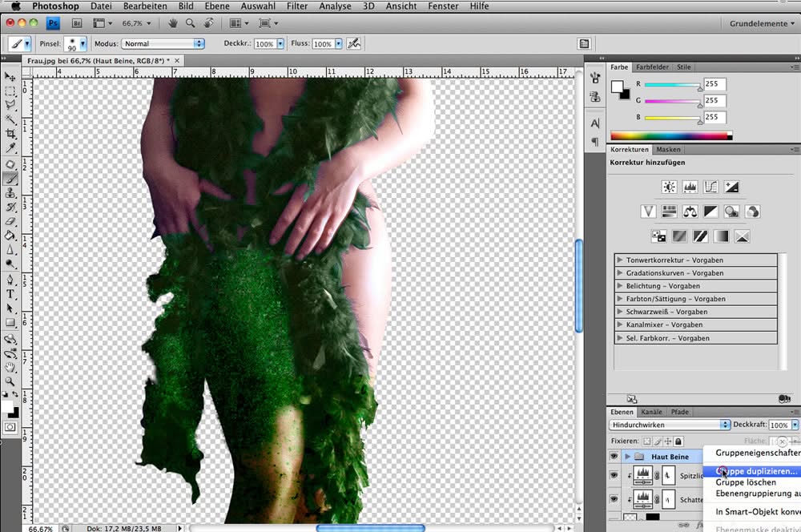Select the Crop tool
The height and width of the screenshot is (532, 801).
[10, 134]
